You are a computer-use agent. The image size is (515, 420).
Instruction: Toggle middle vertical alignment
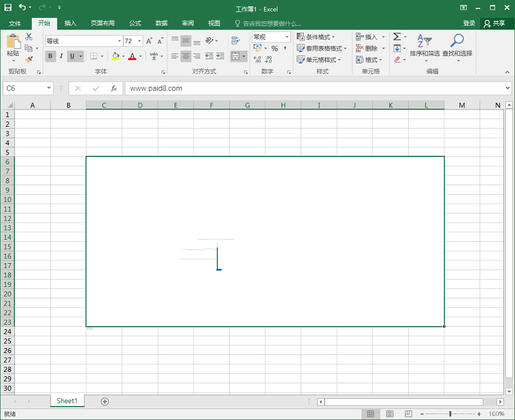186,41
